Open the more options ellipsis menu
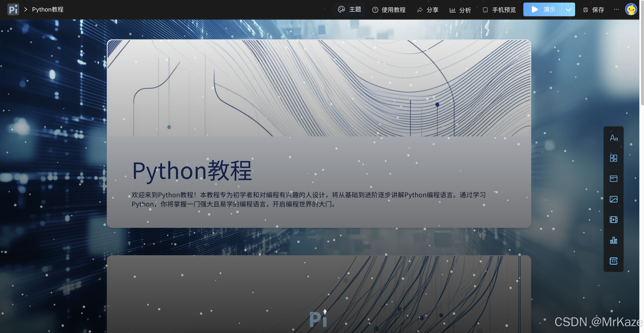The height and width of the screenshot is (333, 644). point(616,9)
